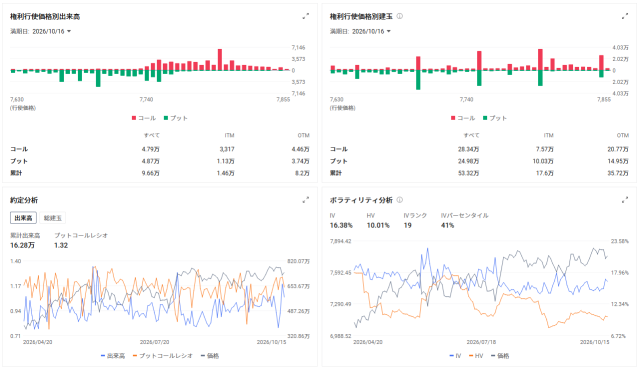Click the call OTM value 20.77万

click(x=618, y=149)
